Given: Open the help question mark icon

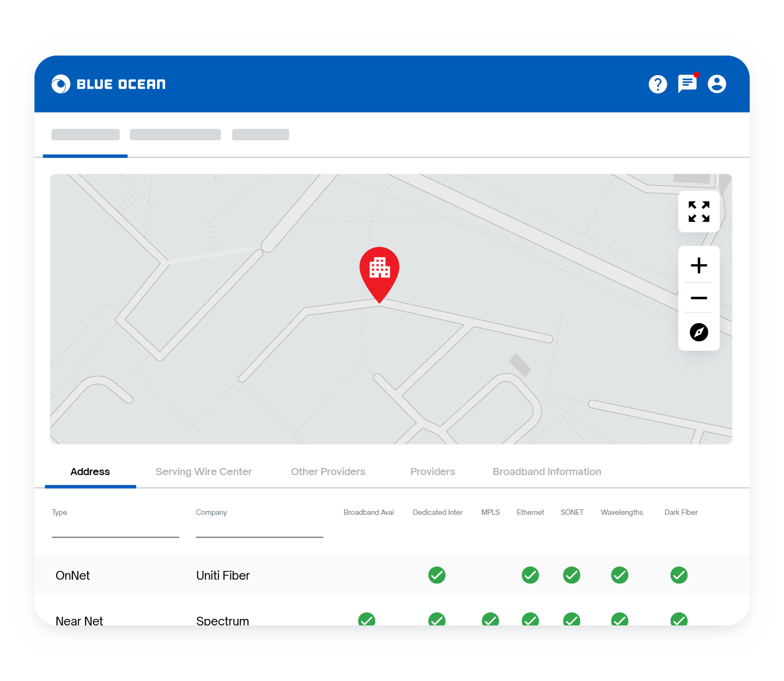Looking at the screenshot, I should 658,84.
